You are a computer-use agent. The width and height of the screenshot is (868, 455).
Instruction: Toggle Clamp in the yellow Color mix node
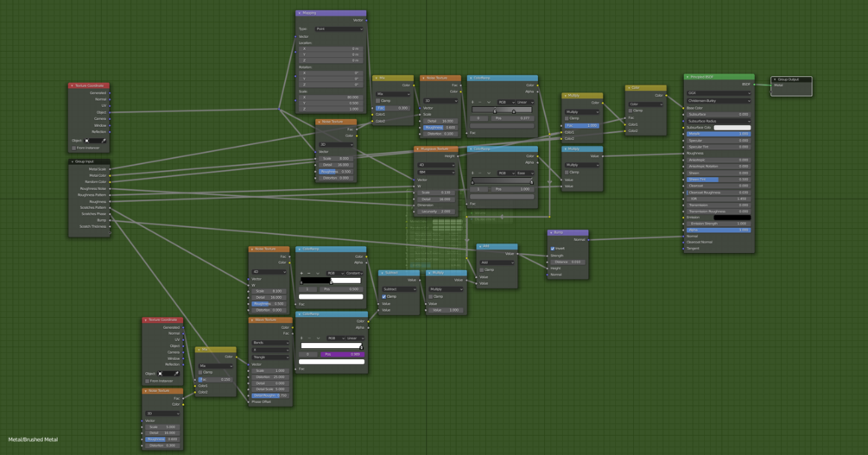(x=630, y=111)
